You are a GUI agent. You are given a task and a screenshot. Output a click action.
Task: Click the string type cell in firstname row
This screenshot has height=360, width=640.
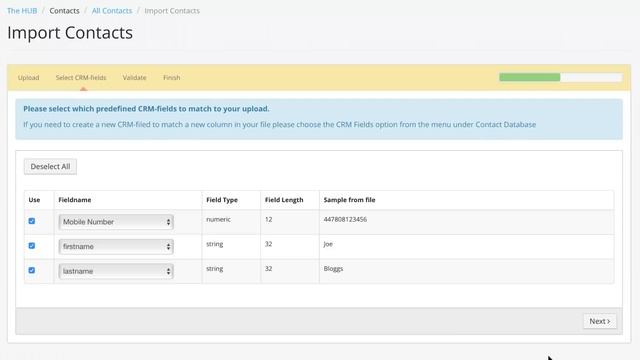215,244
